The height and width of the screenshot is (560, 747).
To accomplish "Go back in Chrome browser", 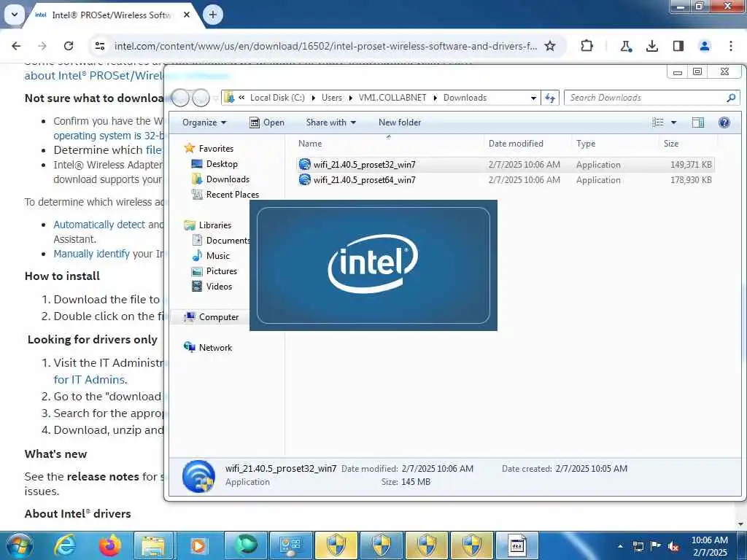I will click(x=16, y=46).
